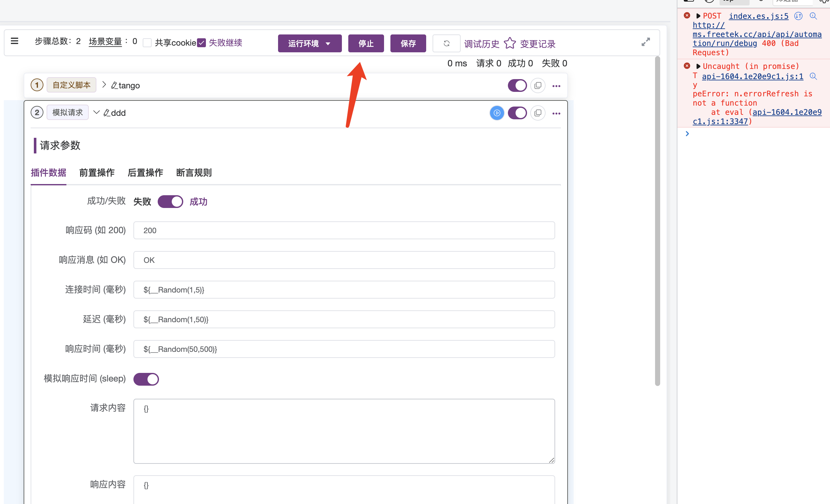Viewport: 830px width, 504px height.
Task: Click the 响应码 input field
Action: pyautogui.click(x=343, y=230)
